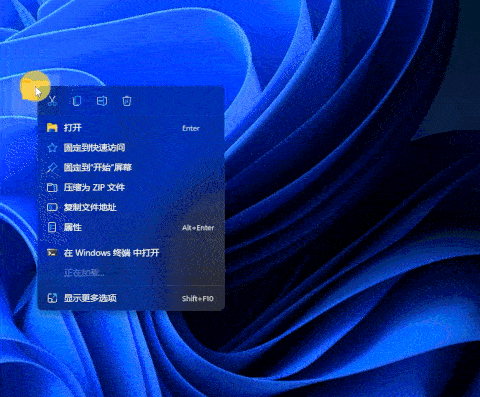This screenshot has width=480, height=397.
Task: Select the yellow desktop folder under cursor
Action: pyautogui.click(x=31, y=88)
